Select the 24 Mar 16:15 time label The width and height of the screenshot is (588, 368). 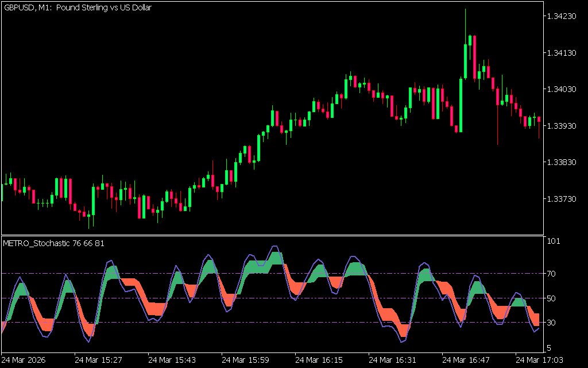319,360
